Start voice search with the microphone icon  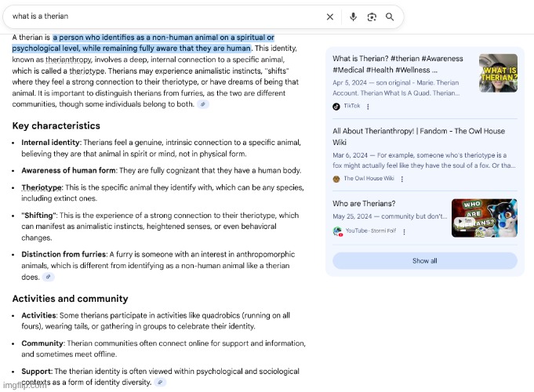354,16
